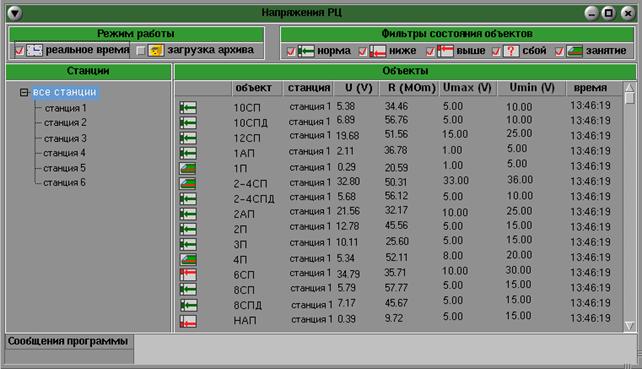
Task: Click status icon in 12СП row
Action: (188, 138)
